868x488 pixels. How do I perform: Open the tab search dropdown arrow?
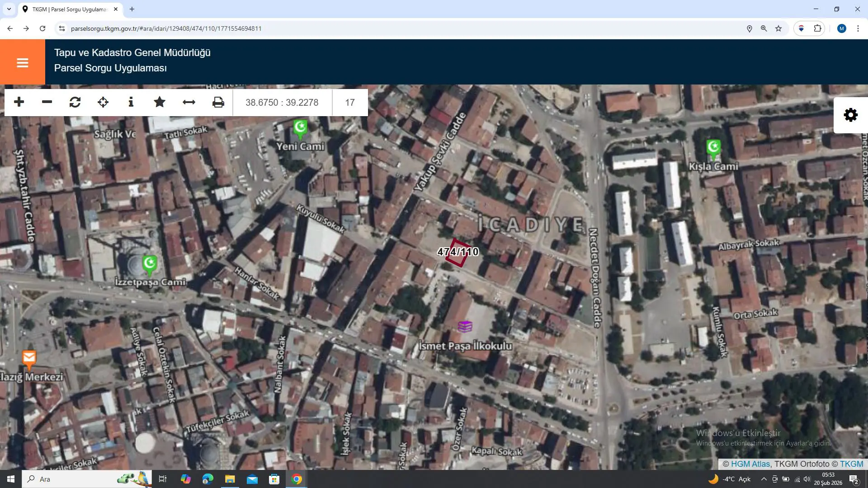pos(9,9)
